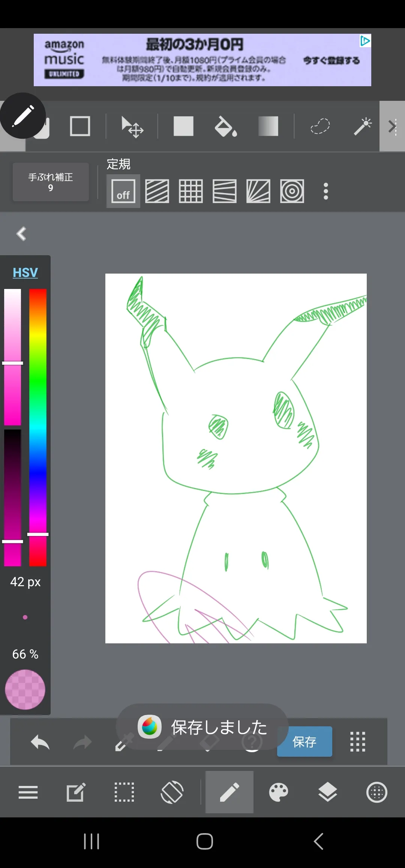Enable the concentric circles ruler
Viewport: 405px width, 868px height.
292,191
